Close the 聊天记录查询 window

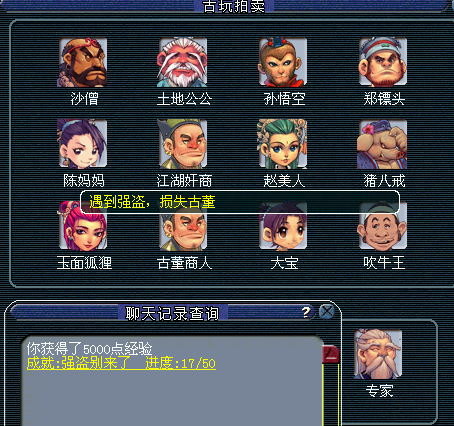click(x=327, y=312)
